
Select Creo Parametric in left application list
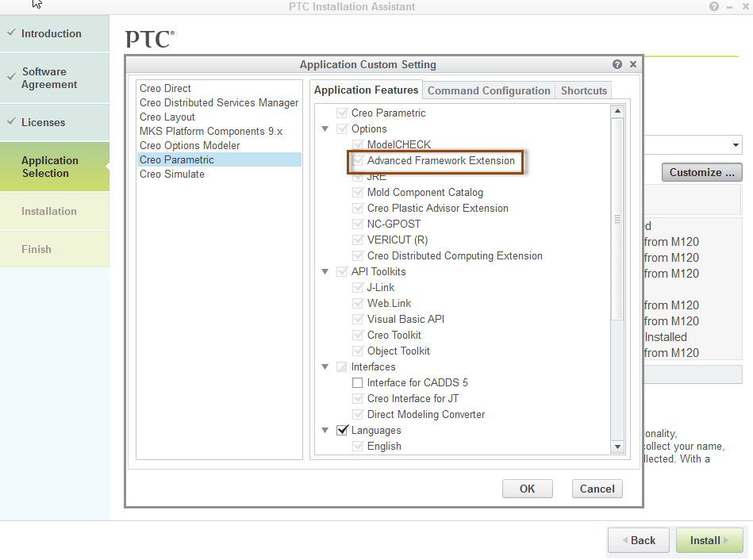(219, 159)
